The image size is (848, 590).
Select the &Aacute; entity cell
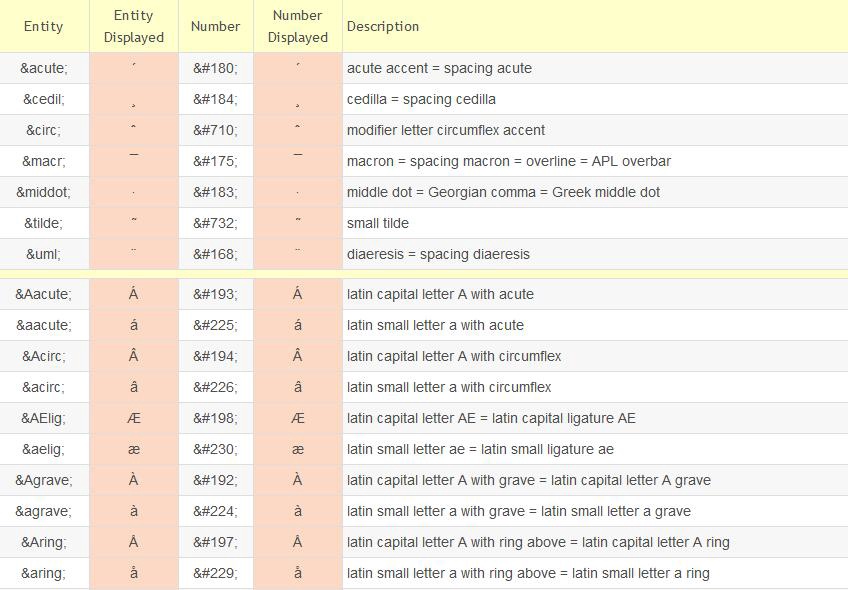[x=44, y=294]
